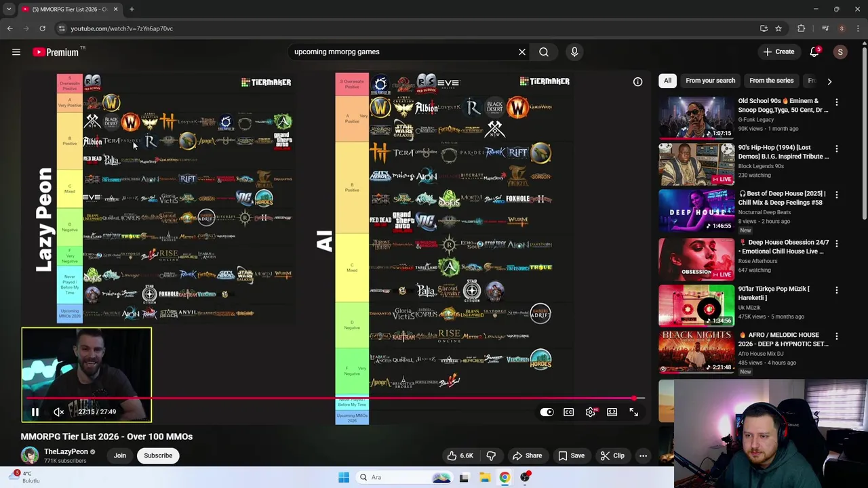
Task: Open Windows Start menu
Action: click(344, 477)
